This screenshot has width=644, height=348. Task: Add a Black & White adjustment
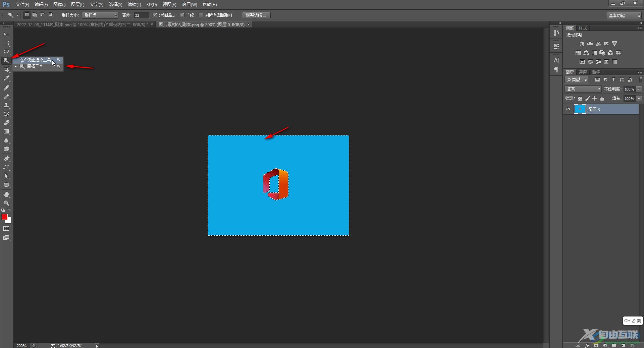coord(594,53)
